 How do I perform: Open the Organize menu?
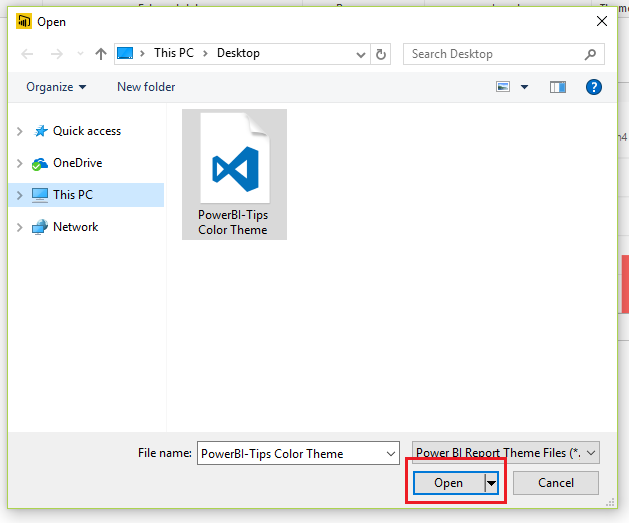[x=56, y=87]
